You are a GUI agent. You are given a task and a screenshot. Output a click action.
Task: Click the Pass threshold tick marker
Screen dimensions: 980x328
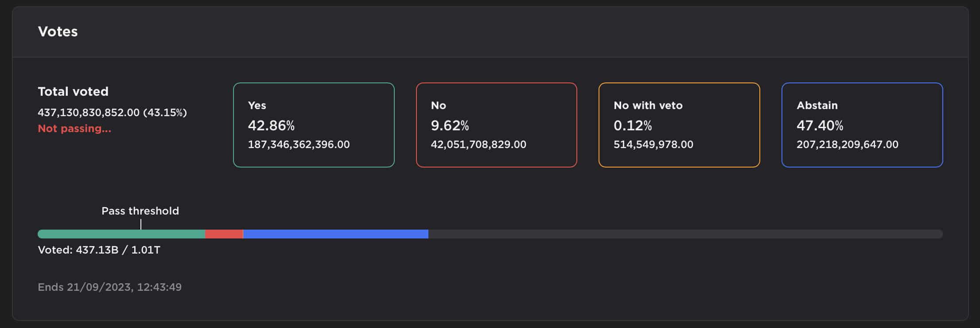pyautogui.click(x=141, y=224)
